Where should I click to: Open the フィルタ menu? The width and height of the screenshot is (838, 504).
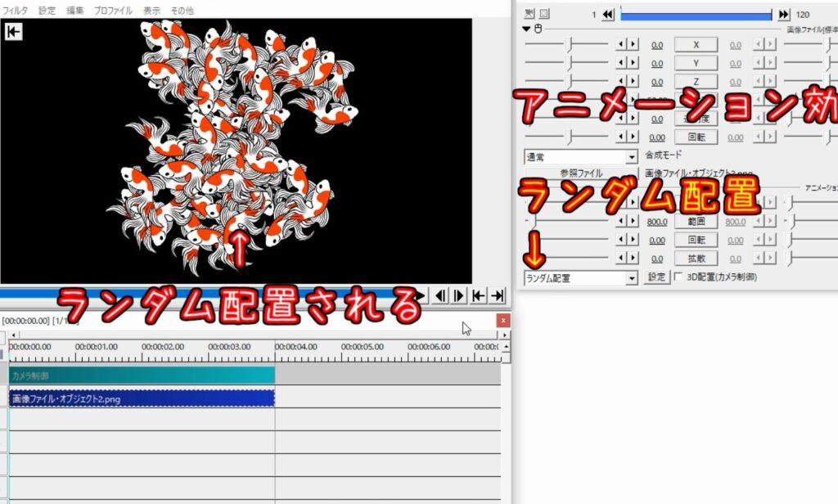click(x=15, y=11)
